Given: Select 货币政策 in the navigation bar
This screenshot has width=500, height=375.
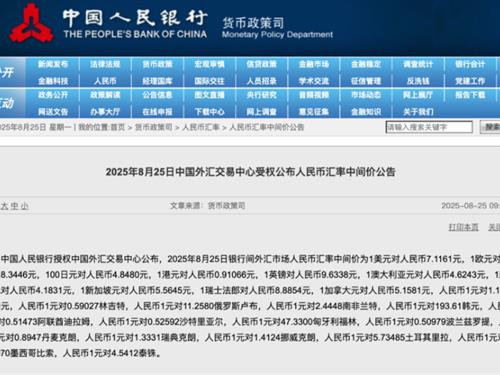Looking at the screenshot, I should [x=157, y=64].
